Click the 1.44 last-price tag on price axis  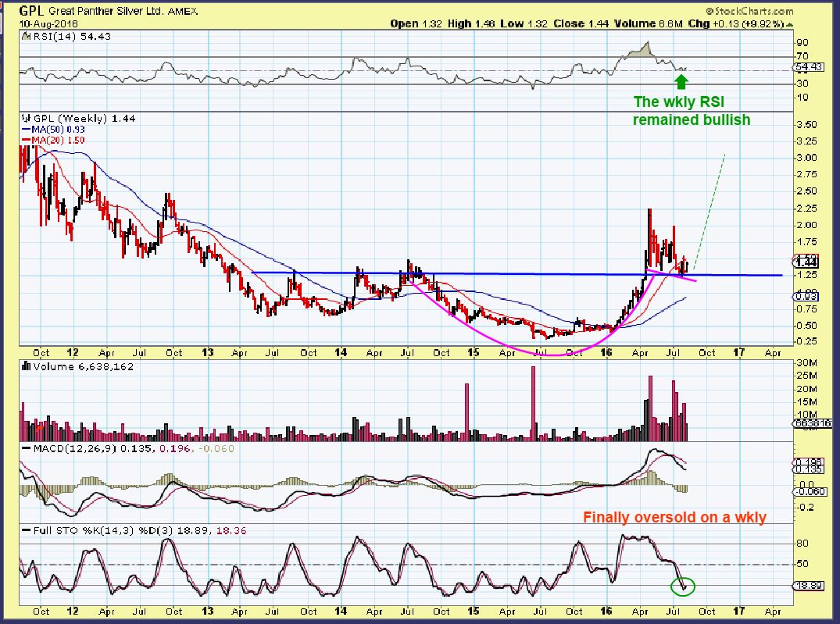pos(806,262)
